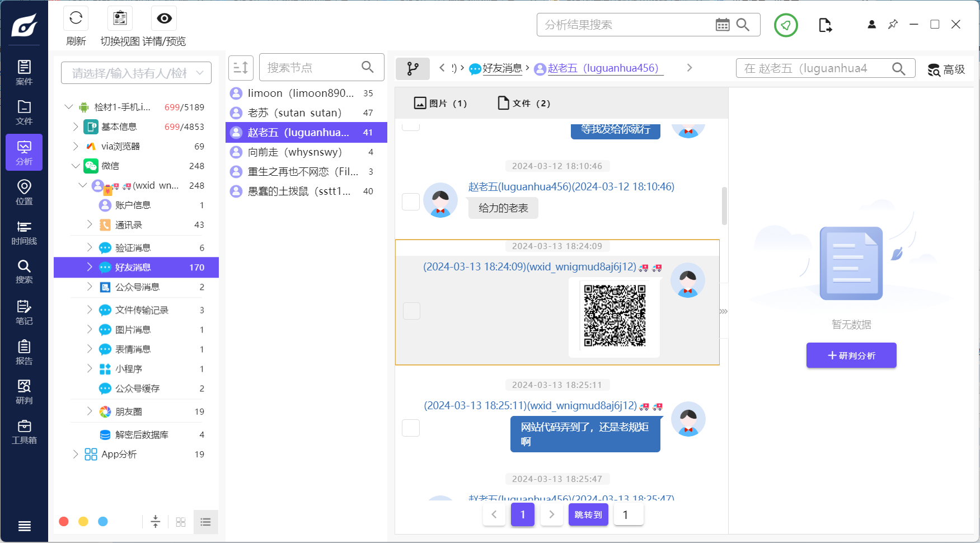
Task: Select the 向前走 (whysnswy) contact
Action: click(x=306, y=152)
